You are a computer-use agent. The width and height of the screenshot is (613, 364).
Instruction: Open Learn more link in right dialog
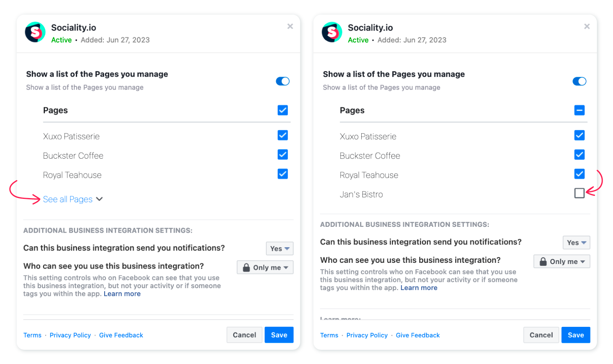point(419,288)
